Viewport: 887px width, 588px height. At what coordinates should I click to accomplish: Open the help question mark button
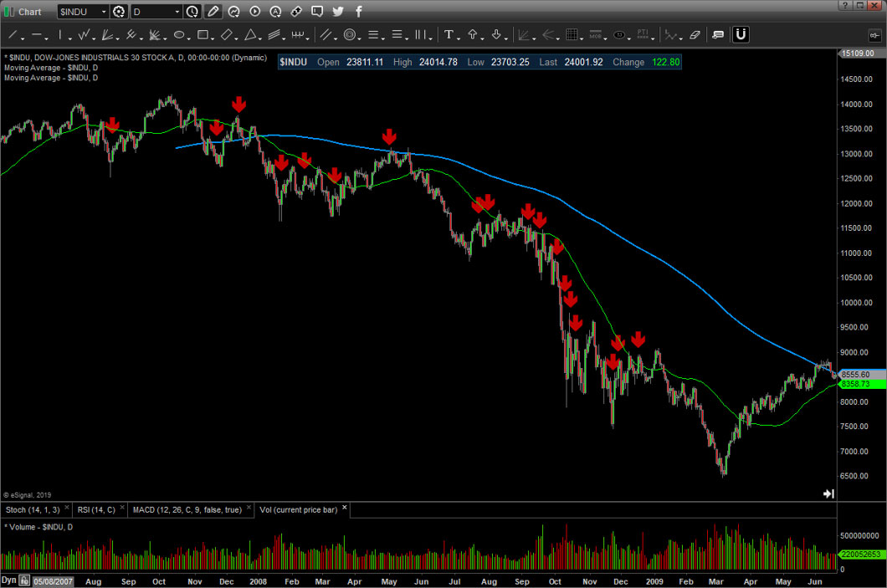coord(845,5)
